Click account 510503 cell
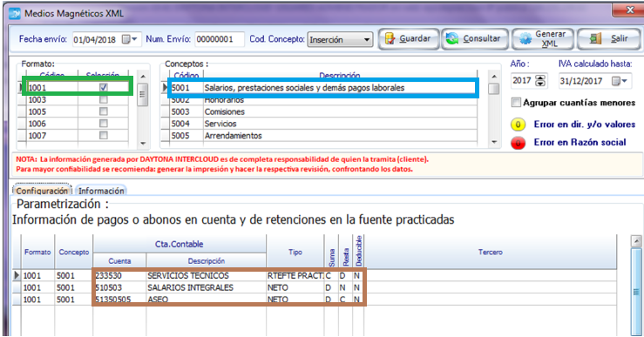Viewport: 644px width, 337px height. click(119, 287)
